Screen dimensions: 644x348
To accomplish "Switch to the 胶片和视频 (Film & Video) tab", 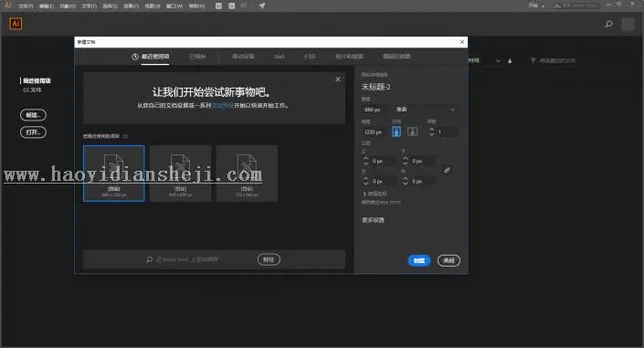I will 349,57.
